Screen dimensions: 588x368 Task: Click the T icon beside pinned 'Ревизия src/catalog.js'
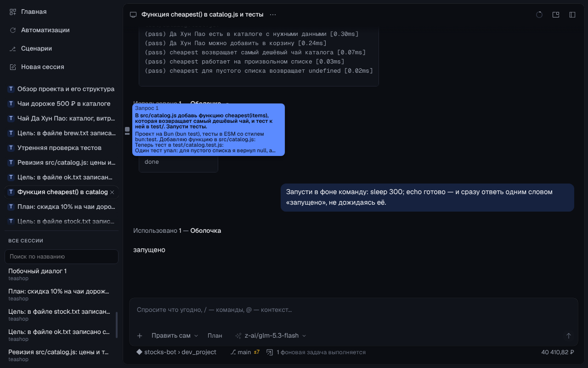point(11,162)
